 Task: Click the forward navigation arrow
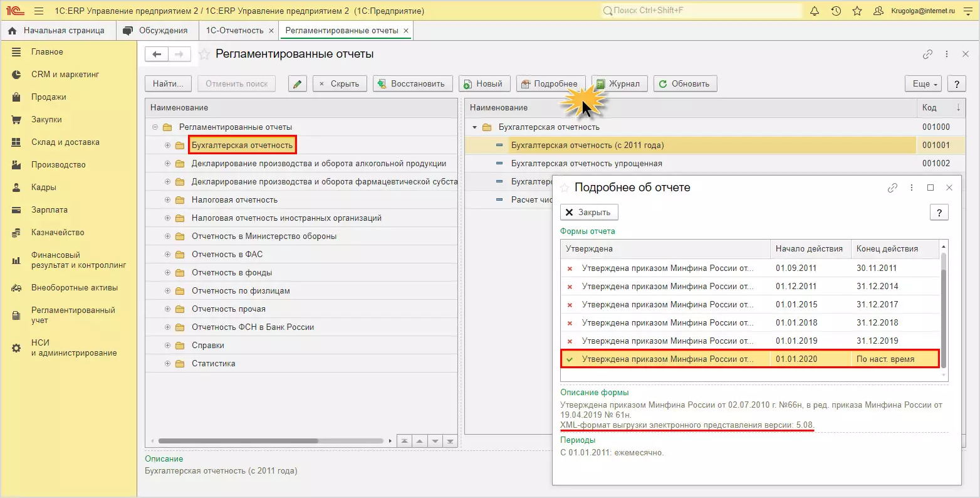pyautogui.click(x=179, y=55)
